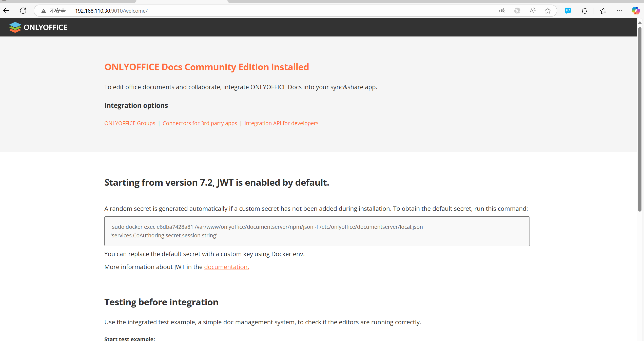Open the JWT documentation link
Viewport: 644px width, 341px height.
(227, 267)
